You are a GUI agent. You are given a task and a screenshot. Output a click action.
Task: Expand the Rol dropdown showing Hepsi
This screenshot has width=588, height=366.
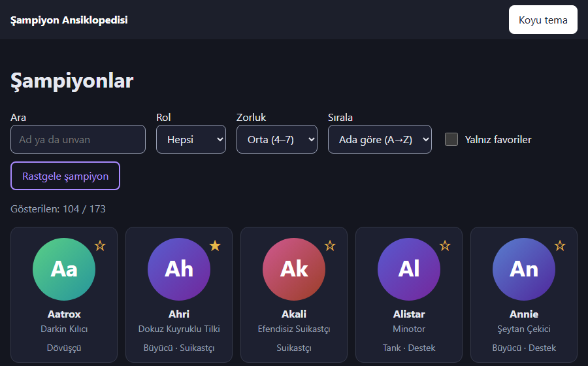(x=191, y=139)
